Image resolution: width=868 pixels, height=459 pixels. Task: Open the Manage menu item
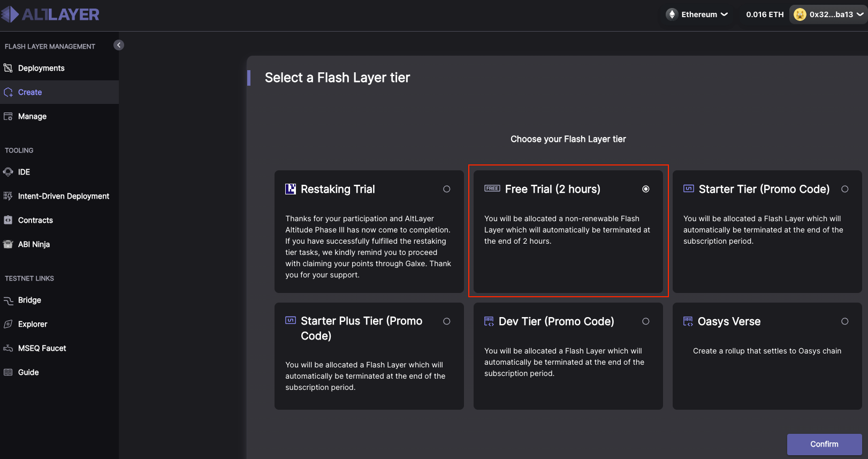click(x=32, y=116)
